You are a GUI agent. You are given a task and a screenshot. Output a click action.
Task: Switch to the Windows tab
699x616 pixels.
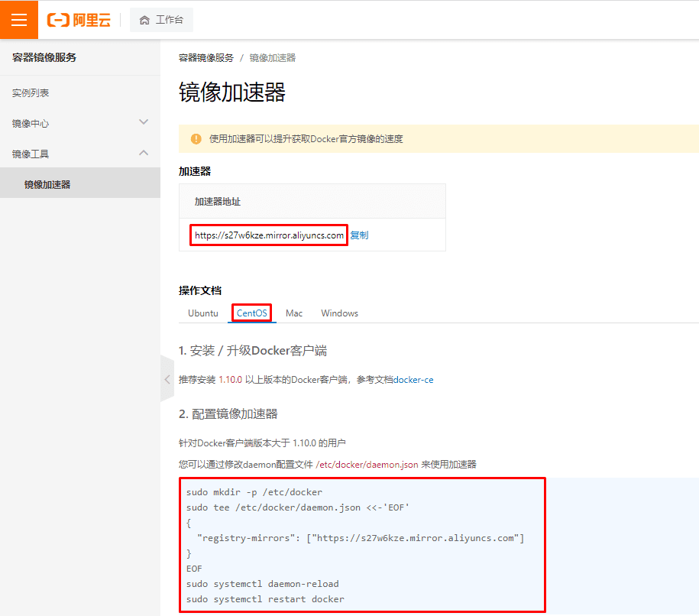(x=340, y=313)
